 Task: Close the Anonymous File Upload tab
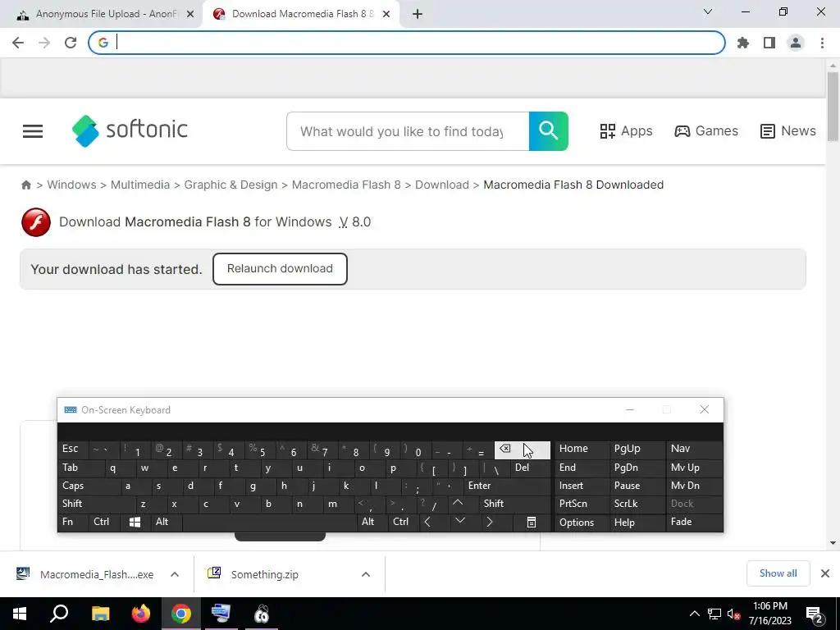(190, 15)
